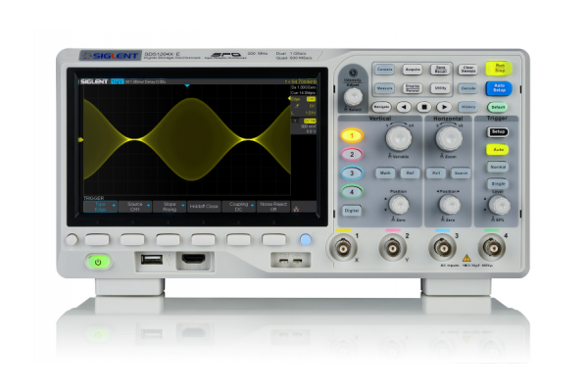Screen dimensions: 588x392
Task: Click the Decode button
Action: click(x=468, y=88)
